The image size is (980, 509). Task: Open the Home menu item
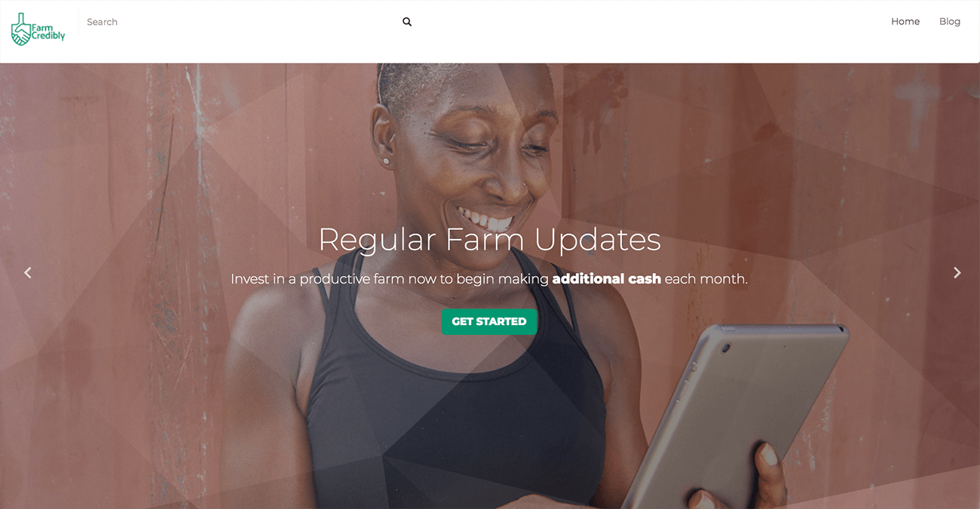[x=905, y=22]
